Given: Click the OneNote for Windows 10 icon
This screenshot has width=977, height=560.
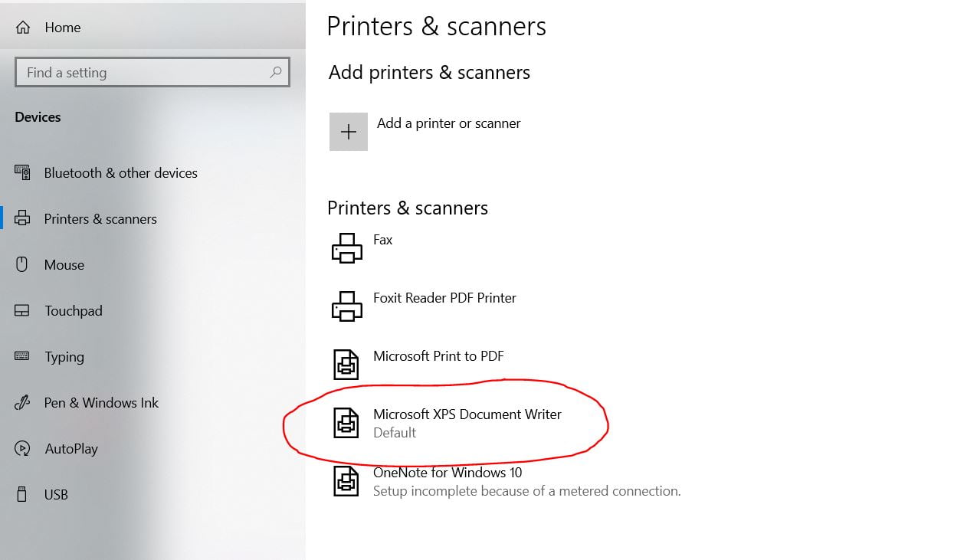Looking at the screenshot, I should pyautogui.click(x=346, y=481).
